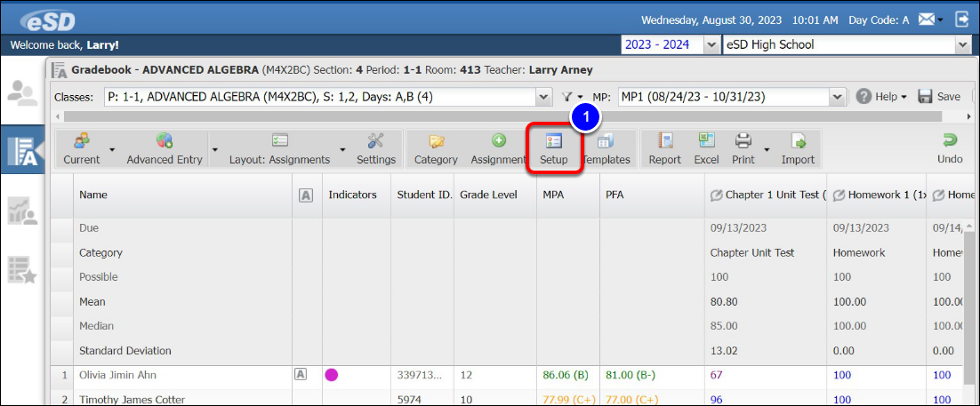Click Olivia's Chapter 1 Unit Test score 67
Viewport: 980px width, 406px height.
point(716,375)
